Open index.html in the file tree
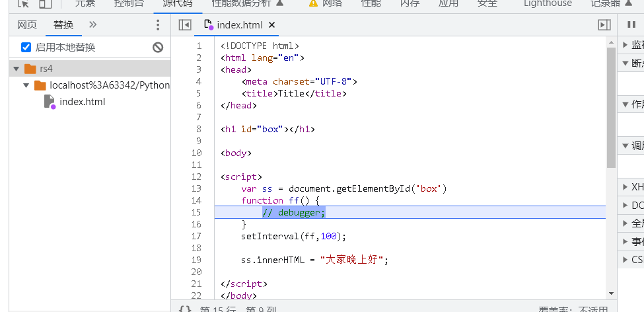 tap(75, 102)
